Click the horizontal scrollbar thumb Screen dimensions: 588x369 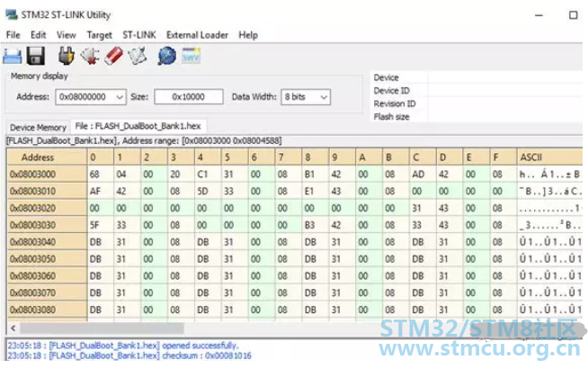coord(102,328)
